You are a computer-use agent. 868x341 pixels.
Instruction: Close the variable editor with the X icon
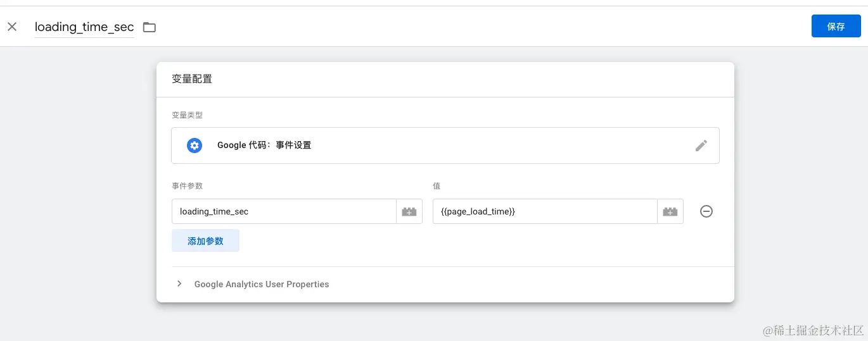(12, 27)
